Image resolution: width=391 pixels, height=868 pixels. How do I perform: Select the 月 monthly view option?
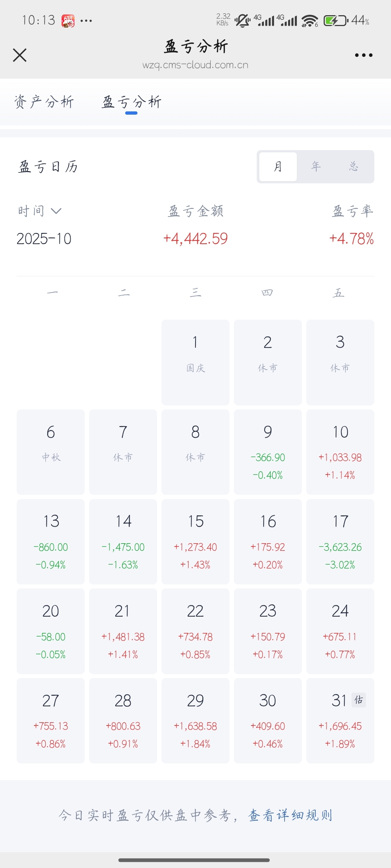pyautogui.click(x=278, y=167)
